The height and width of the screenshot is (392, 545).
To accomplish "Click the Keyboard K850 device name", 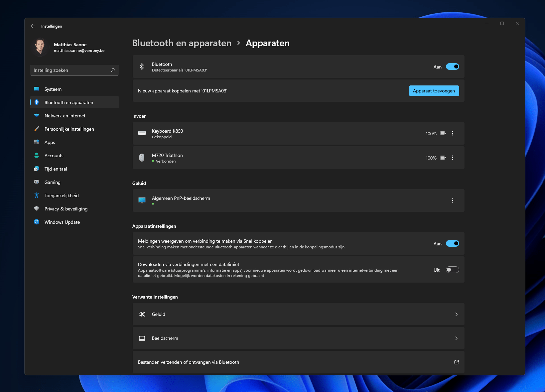I will tap(168, 131).
